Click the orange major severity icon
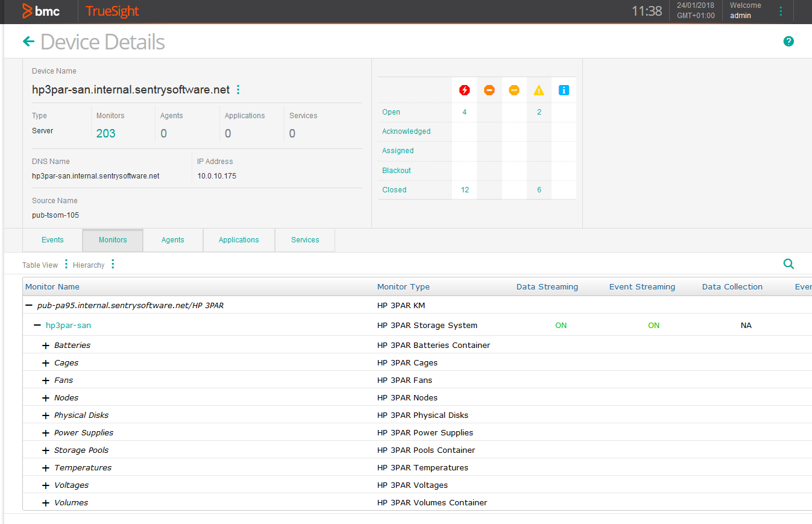Image resolution: width=812 pixels, height=524 pixels. pos(489,90)
